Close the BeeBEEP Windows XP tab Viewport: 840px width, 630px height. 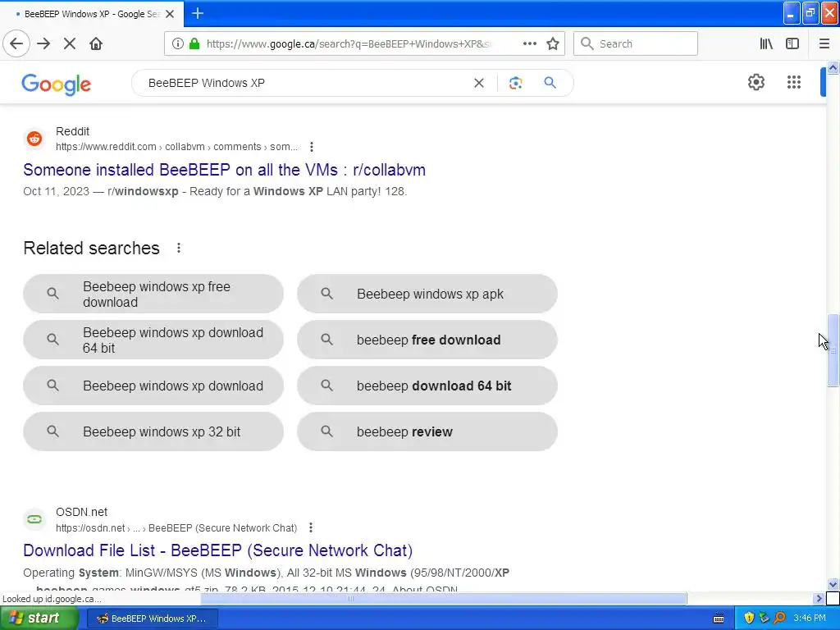click(x=170, y=14)
